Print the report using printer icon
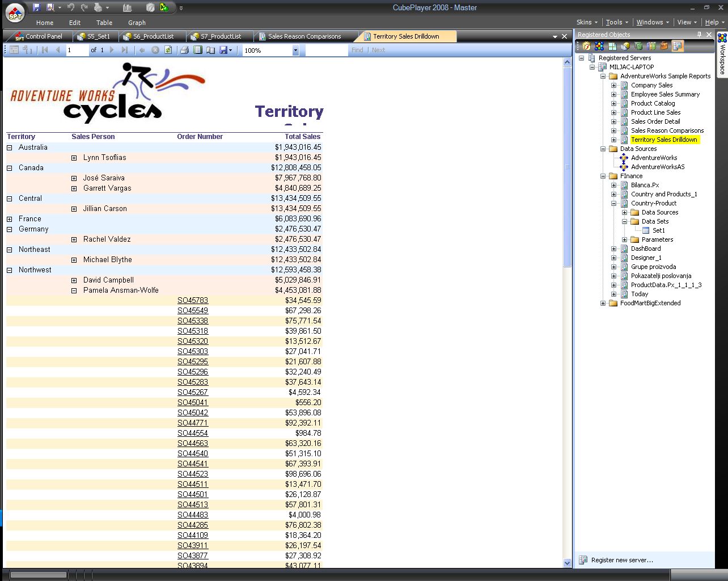 pyautogui.click(x=184, y=50)
